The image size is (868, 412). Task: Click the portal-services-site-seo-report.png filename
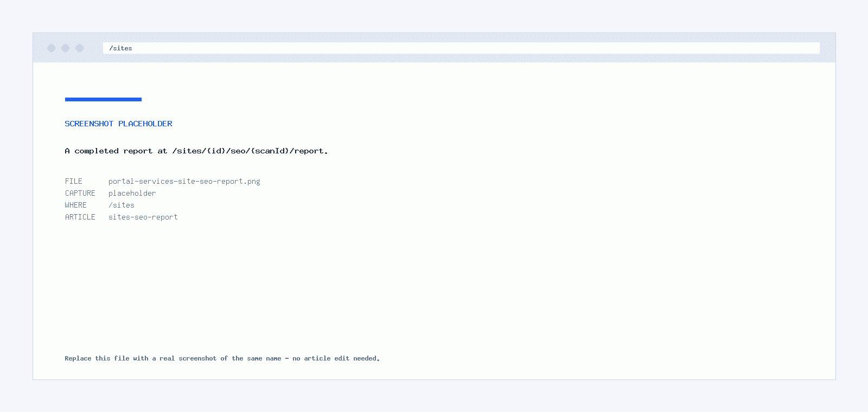click(x=184, y=182)
